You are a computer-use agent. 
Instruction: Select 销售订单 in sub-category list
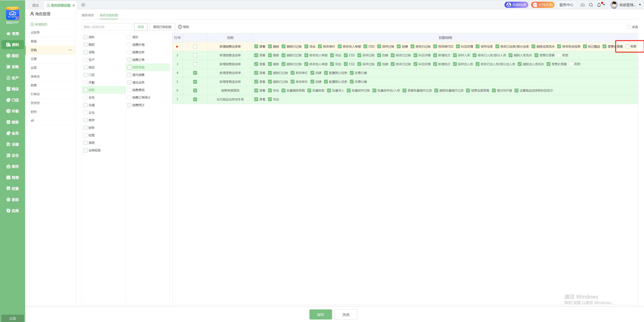coord(139,60)
